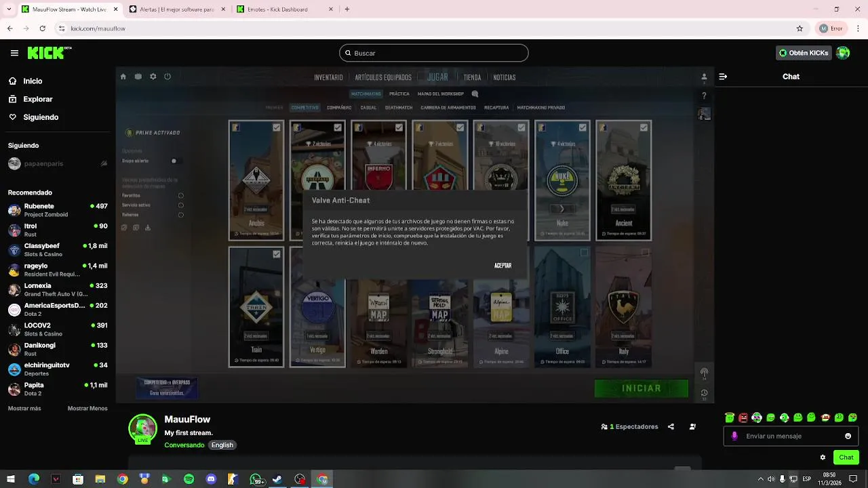Reload the page in Chrome
868x488 pixels.
(x=42, y=28)
